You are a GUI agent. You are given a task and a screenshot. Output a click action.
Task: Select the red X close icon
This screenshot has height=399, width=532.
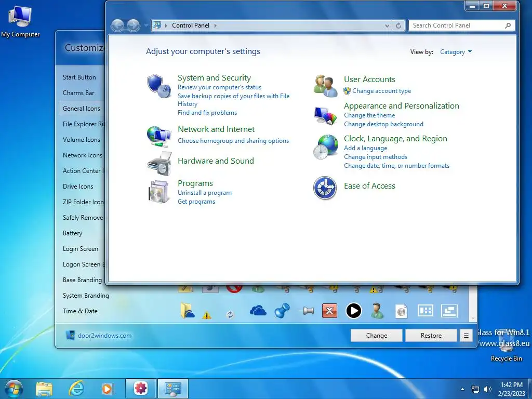pyautogui.click(x=329, y=311)
